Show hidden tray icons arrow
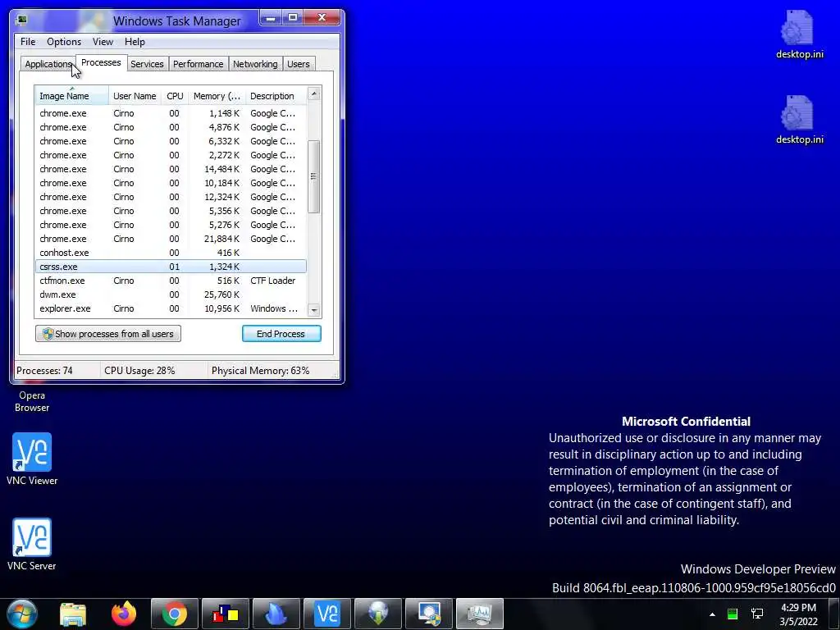Image resolution: width=840 pixels, height=630 pixels. pyautogui.click(x=712, y=614)
